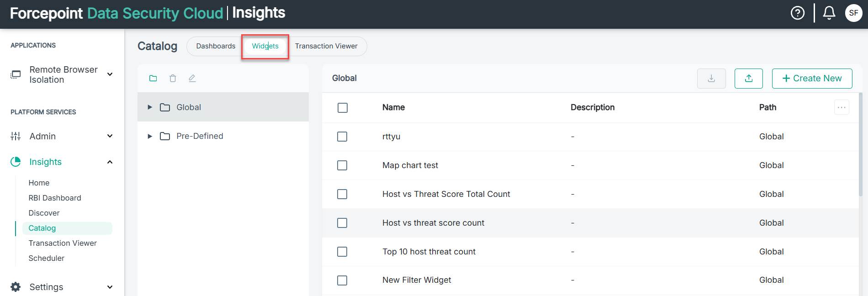Click the Create New button
The image size is (868, 296).
(812, 79)
